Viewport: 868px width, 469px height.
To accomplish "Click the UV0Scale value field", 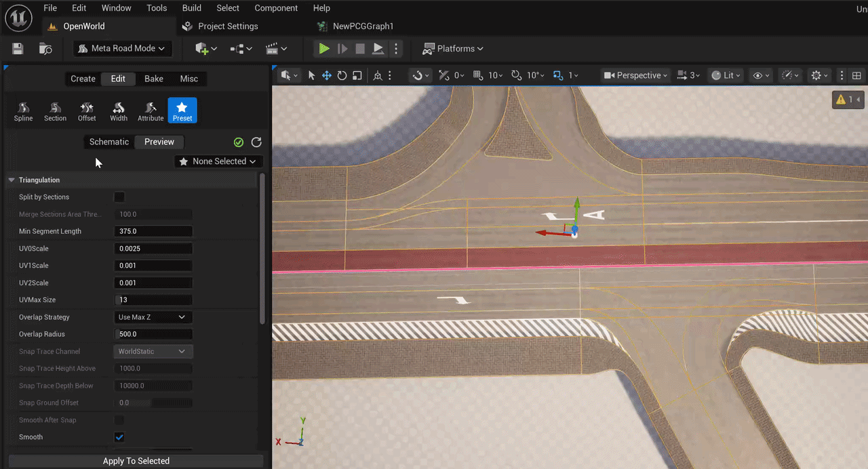I will 153,249.
